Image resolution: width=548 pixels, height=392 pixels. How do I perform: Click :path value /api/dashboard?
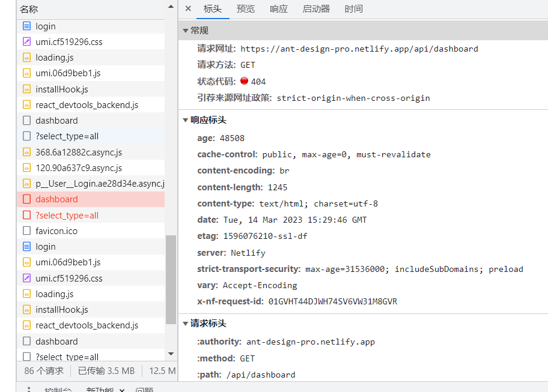261,375
